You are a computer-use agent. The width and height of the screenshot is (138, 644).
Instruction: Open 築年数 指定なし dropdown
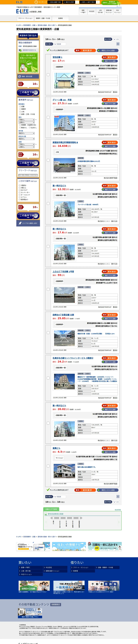(27, 133)
